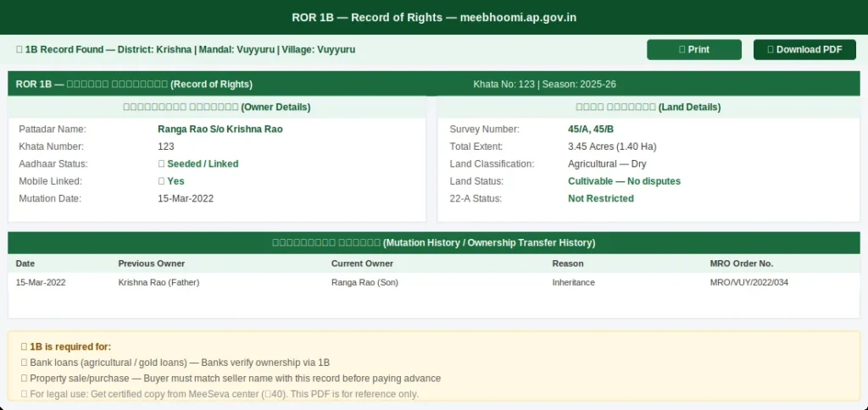
Task: Click 'Cultivable — No disputes' land status
Action: [624, 181]
